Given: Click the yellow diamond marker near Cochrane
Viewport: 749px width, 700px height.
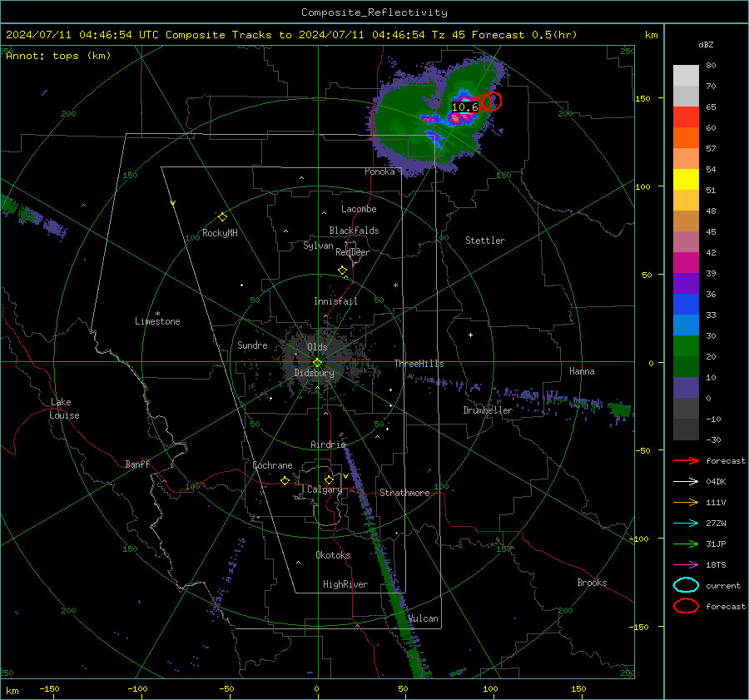Looking at the screenshot, I should (285, 480).
